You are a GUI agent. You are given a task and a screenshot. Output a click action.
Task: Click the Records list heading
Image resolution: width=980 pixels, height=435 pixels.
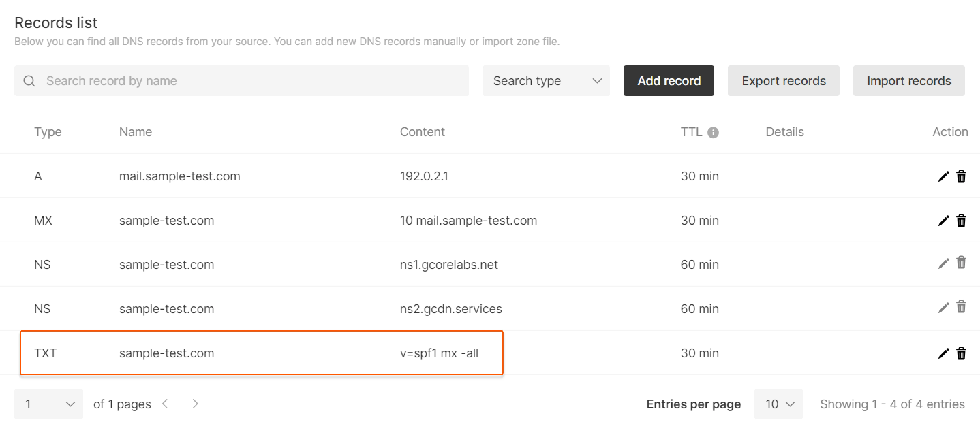pos(56,23)
